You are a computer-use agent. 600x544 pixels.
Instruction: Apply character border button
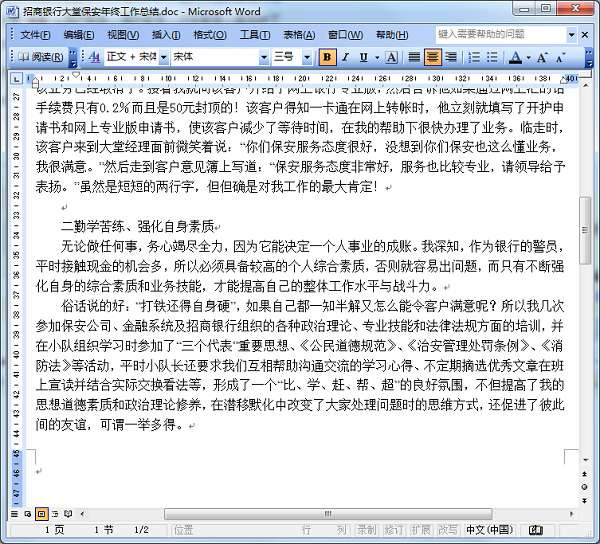pos(391,57)
